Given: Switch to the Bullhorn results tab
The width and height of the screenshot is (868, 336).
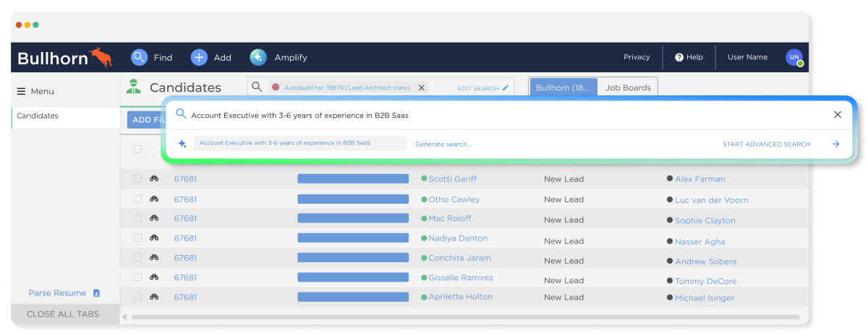Looking at the screenshot, I should pyautogui.click(x=563, y=87).
